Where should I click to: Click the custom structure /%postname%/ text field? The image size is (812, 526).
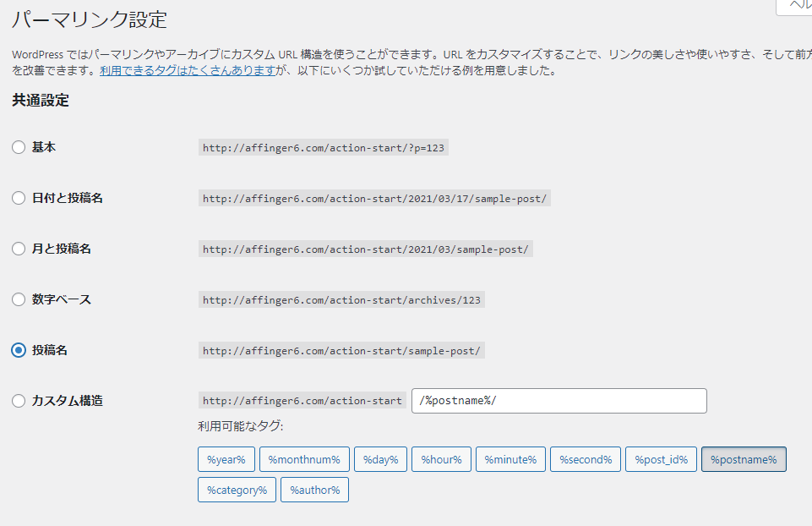point(559,401)
